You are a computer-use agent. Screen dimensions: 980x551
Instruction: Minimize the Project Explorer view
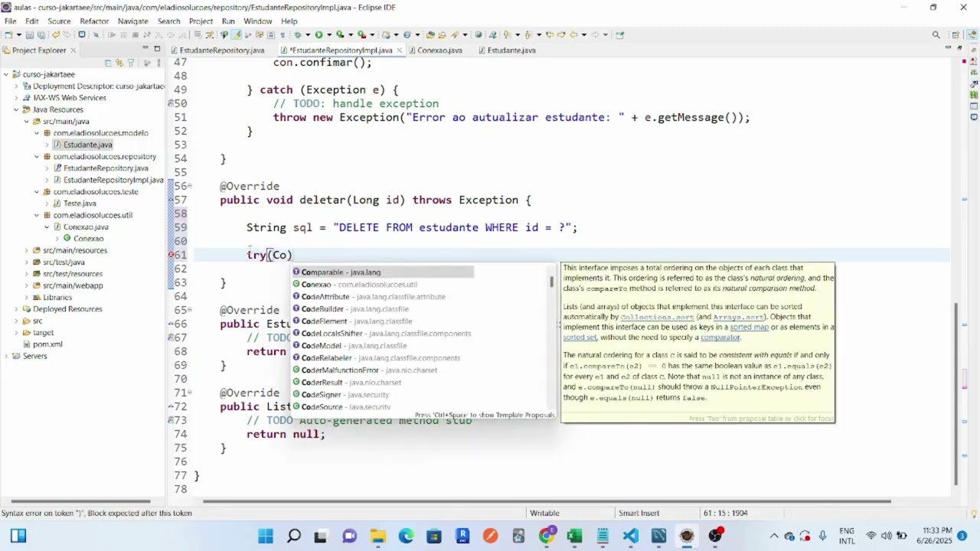[x=147, y=49]
